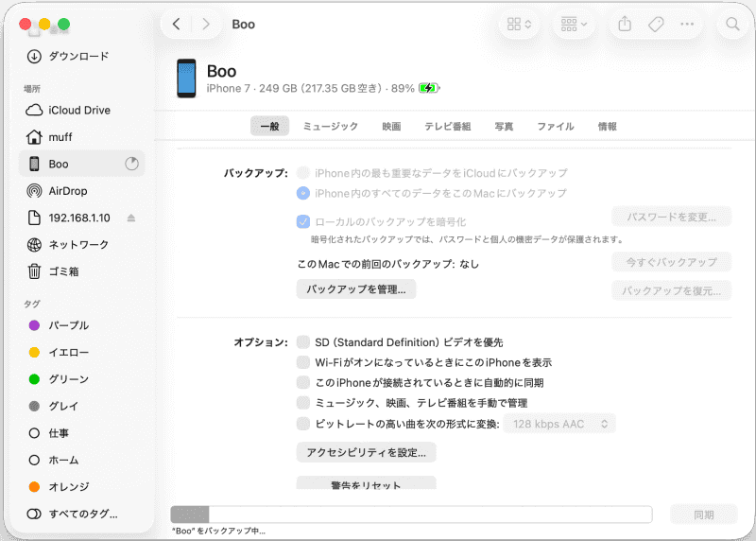Screen dimensions: 756x541
Task: Switch to the 一般 tab
Action: click(269, 127)
